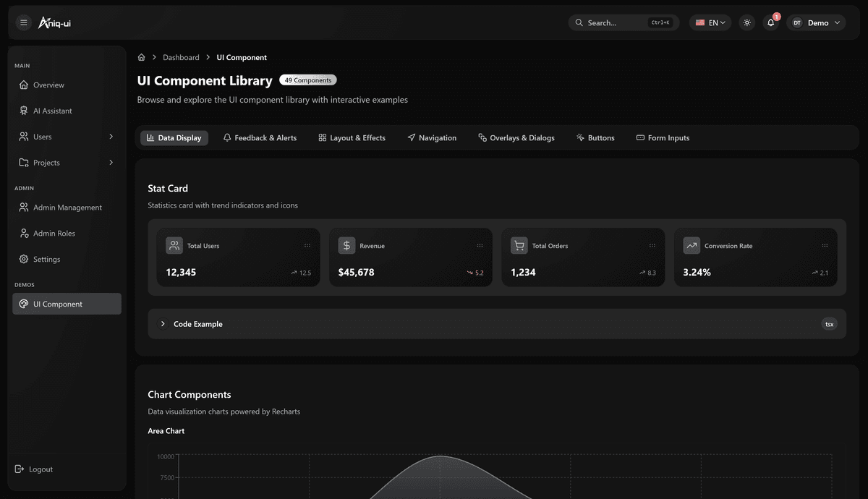Toggle the light/dark theme sun icon
This screenshot has height=499, width=868.
coord(747,22)
